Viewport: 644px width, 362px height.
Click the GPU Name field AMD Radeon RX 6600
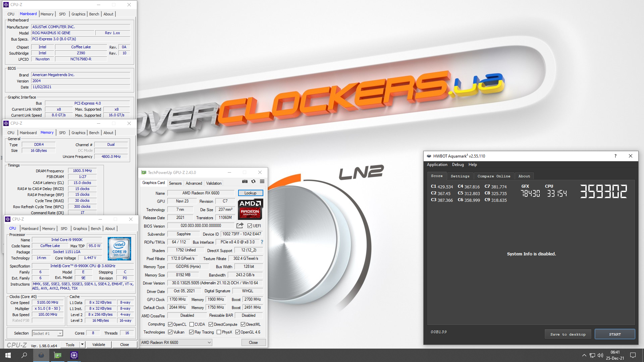[x=201, y=193]
